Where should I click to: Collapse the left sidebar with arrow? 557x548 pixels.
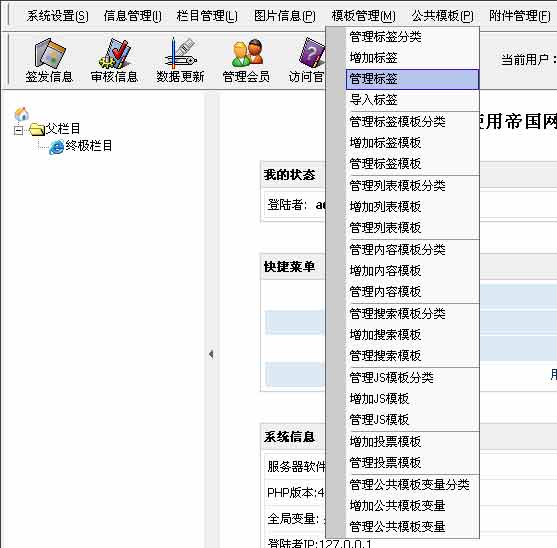(211, 354)
